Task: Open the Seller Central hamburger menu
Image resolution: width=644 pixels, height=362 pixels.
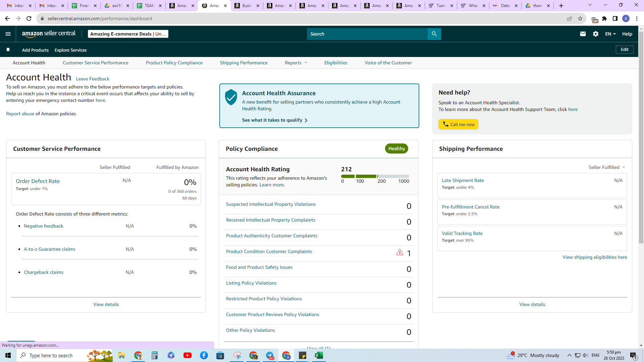Action: 8,34
